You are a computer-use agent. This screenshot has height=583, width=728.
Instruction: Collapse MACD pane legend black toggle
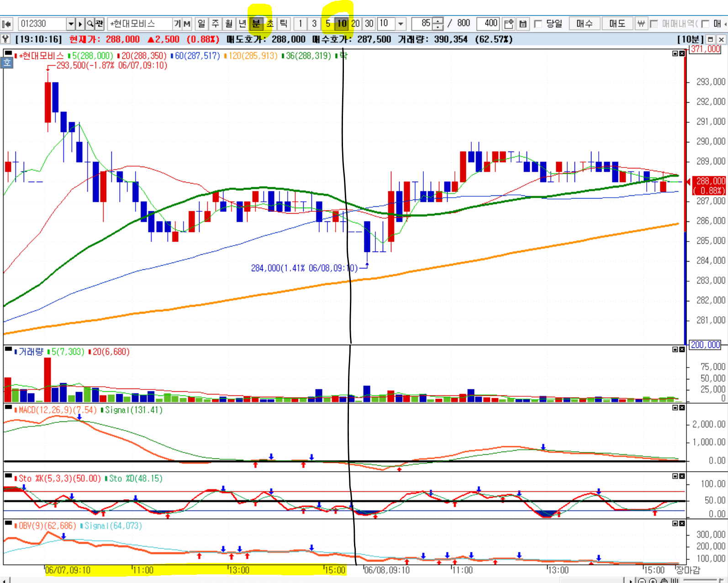8,407
